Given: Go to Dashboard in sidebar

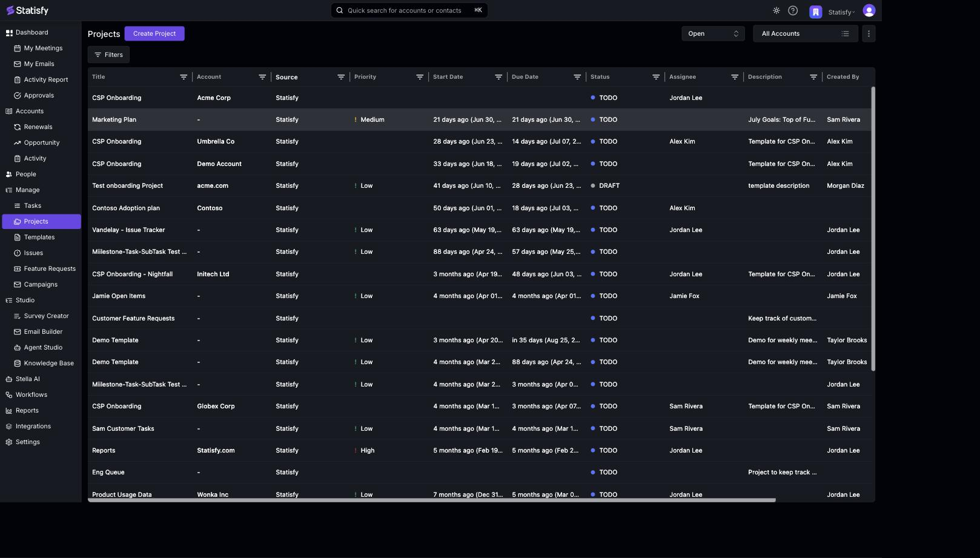Looking at the screenshot, I should (31, 32).
